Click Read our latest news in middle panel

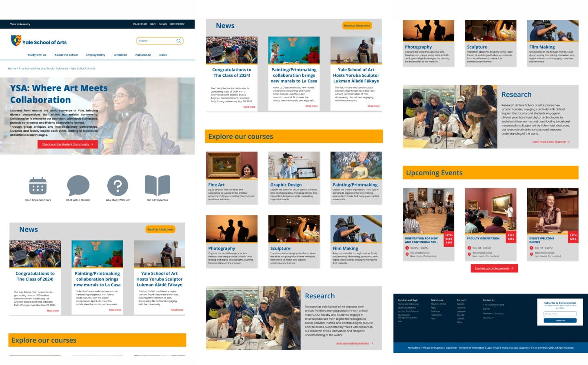tap(357, 25)
